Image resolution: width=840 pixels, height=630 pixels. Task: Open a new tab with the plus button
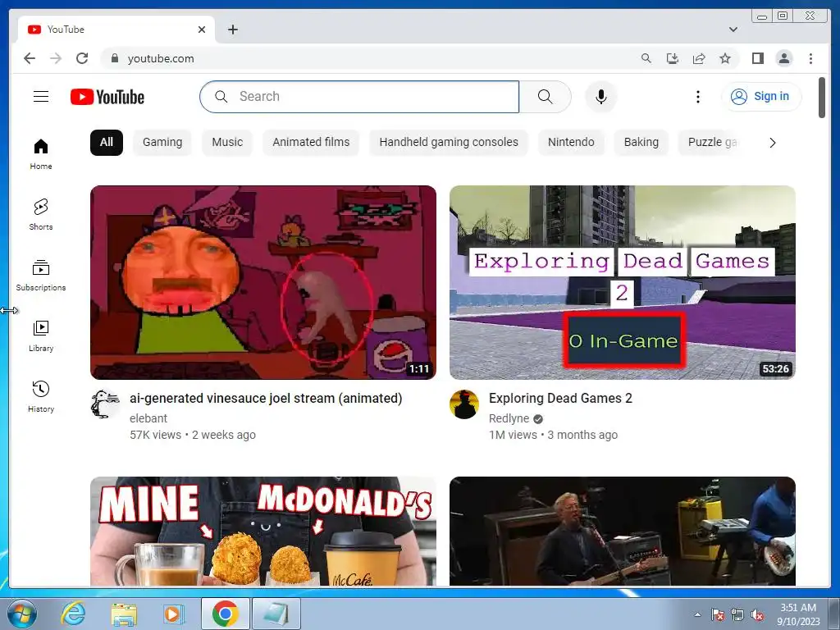tap(232, 30)
